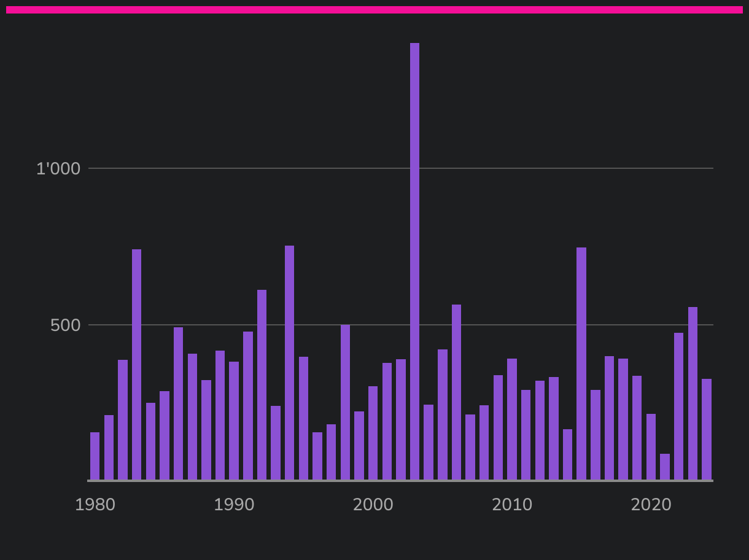Image resolution: width=749 pixels, height=560 pixels.
Task: Click the 1998 bar reaching 500
Action: pos(345,402)
